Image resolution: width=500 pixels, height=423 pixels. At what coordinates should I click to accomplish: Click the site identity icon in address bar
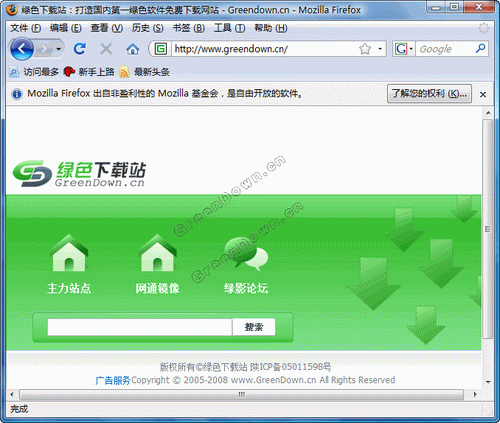click(161, 49)
